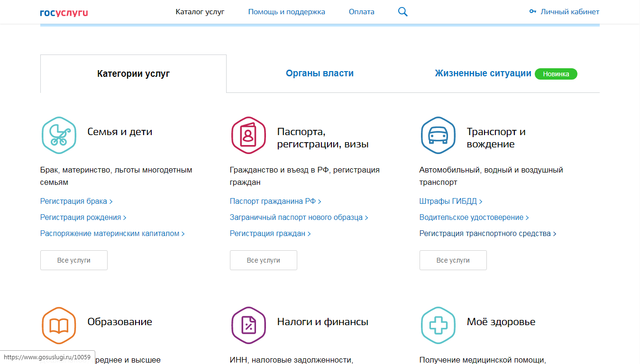The height and width of the screenshot is (364, 640).
Task: Switch to the Жизненные ситуации tab
Action: coord(483,73)
